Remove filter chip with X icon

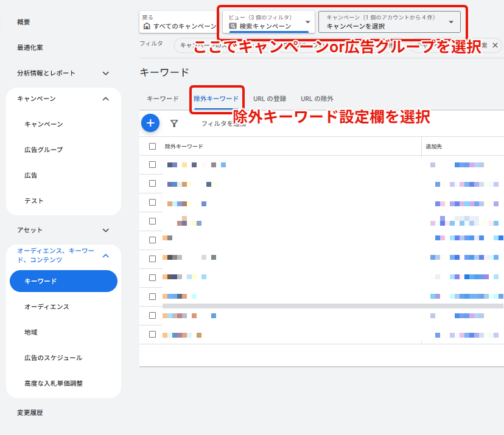(x=495, y=45)
